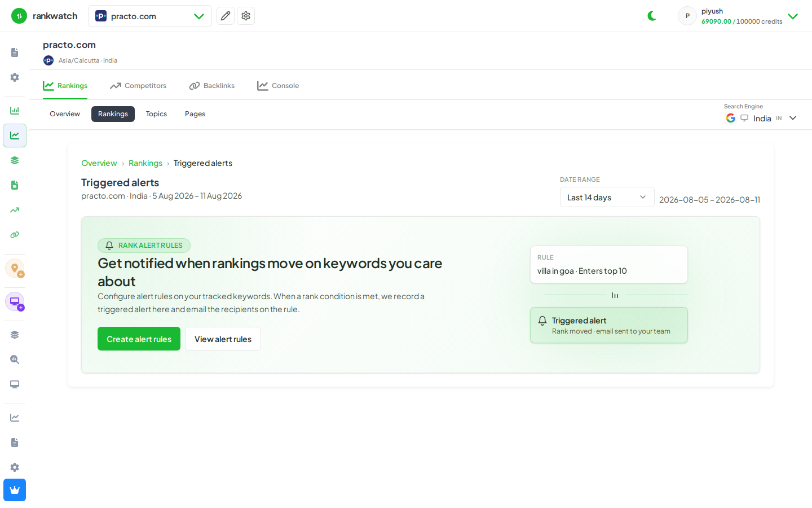Screen dimensions: 812x508
Task: Click the green document sidebar icon
Action: pyautogui.click(x=15, y=185)
